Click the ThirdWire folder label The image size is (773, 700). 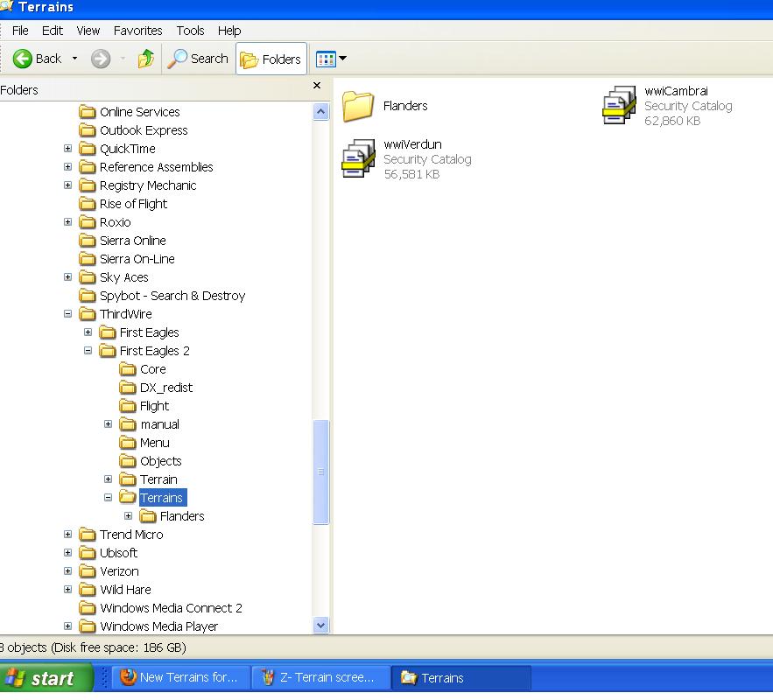pos(126,314)
